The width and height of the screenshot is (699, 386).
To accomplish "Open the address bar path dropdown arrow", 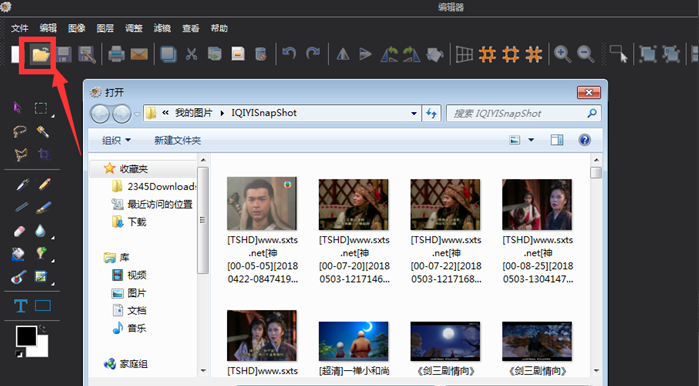I will pyautogui.click(x=414, y=113).
